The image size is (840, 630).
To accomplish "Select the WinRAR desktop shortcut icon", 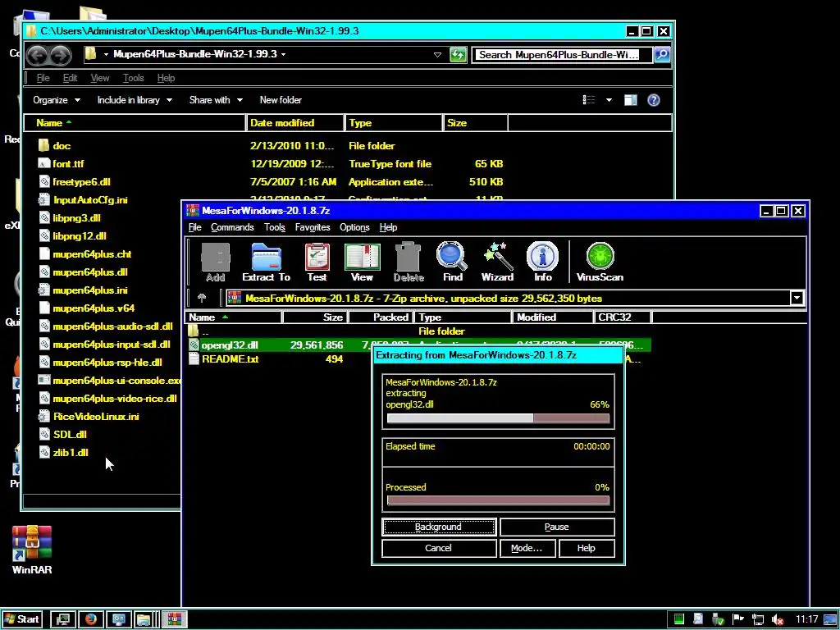I will click(32, 550).
